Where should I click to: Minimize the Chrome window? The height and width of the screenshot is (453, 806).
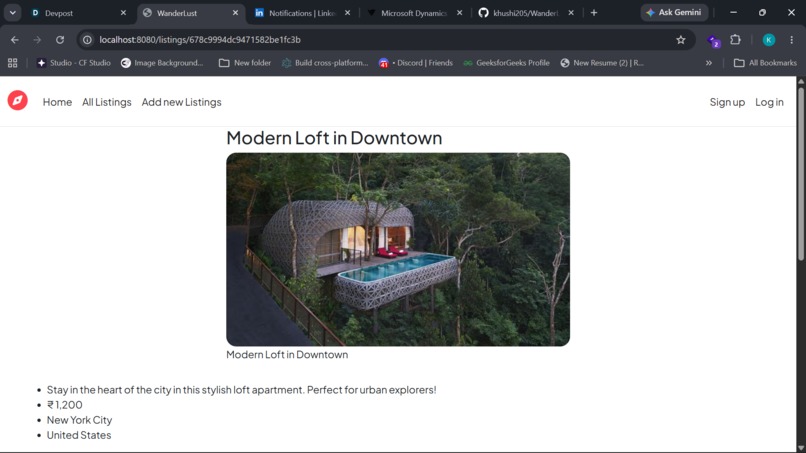coord(734,12)
